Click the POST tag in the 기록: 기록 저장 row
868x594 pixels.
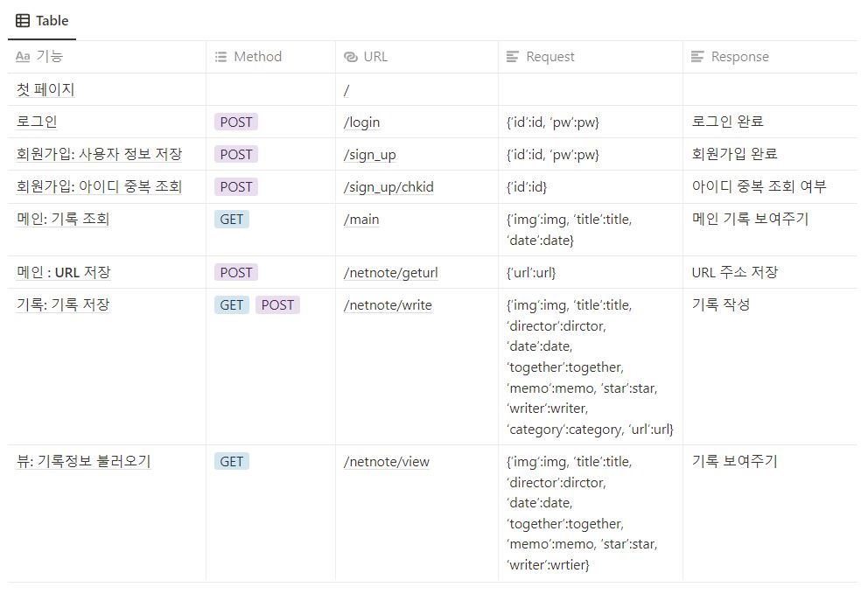[x=276, y=304]
